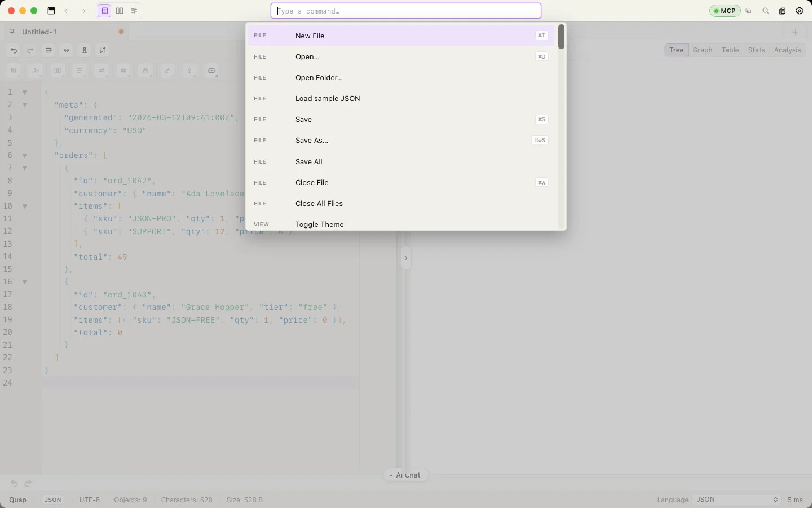Click the panel layout icon beside window controls

[51, 11]
